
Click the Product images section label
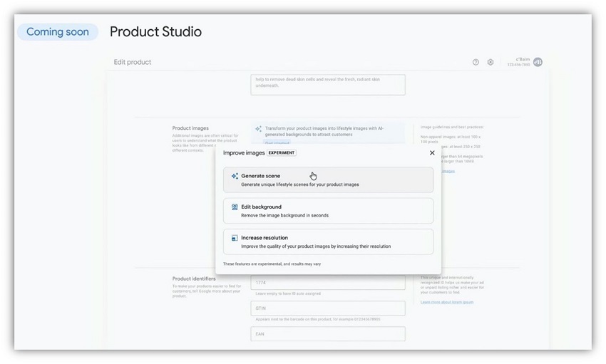tap(190, 128)
